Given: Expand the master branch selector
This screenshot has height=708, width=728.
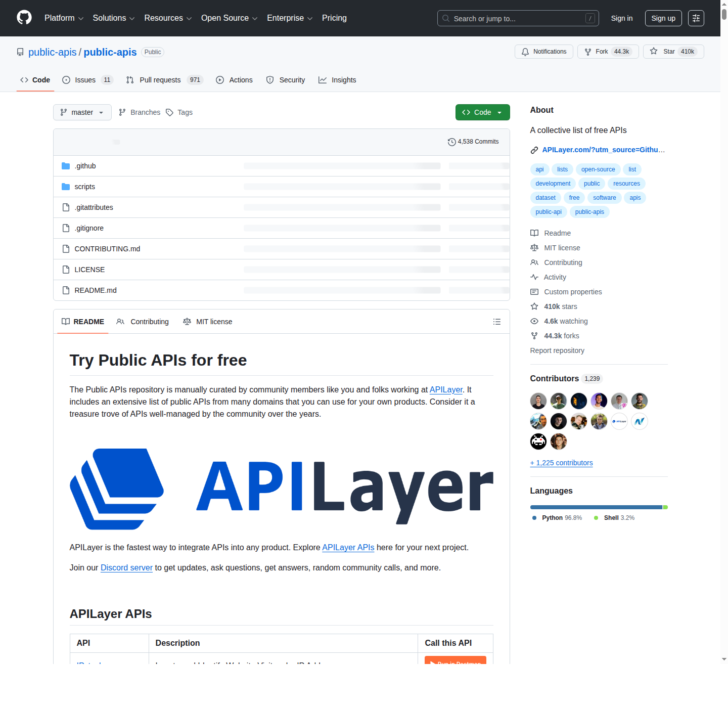Looking at the screenshot, I should click(x=82, y=112).
